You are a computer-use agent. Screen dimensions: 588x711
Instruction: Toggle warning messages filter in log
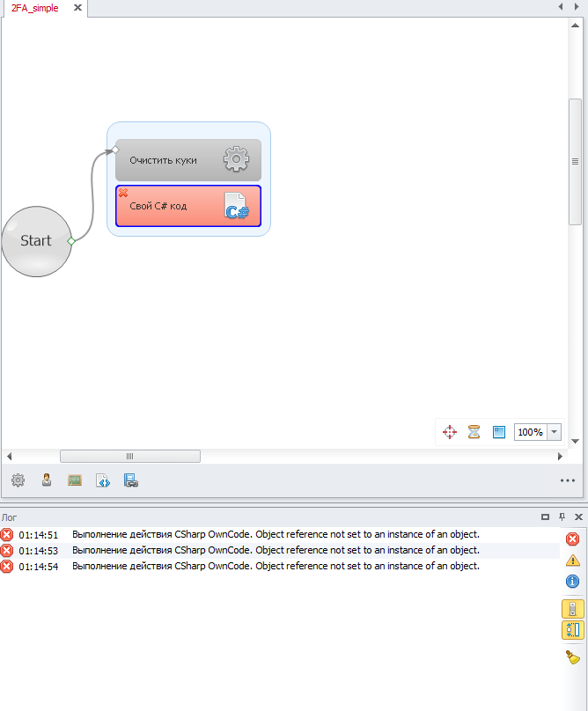572,561
